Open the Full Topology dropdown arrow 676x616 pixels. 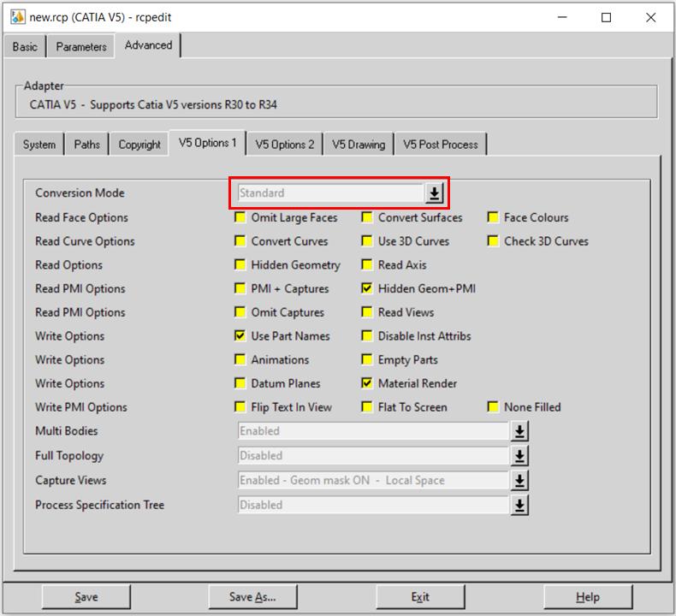tap(519, 456)
